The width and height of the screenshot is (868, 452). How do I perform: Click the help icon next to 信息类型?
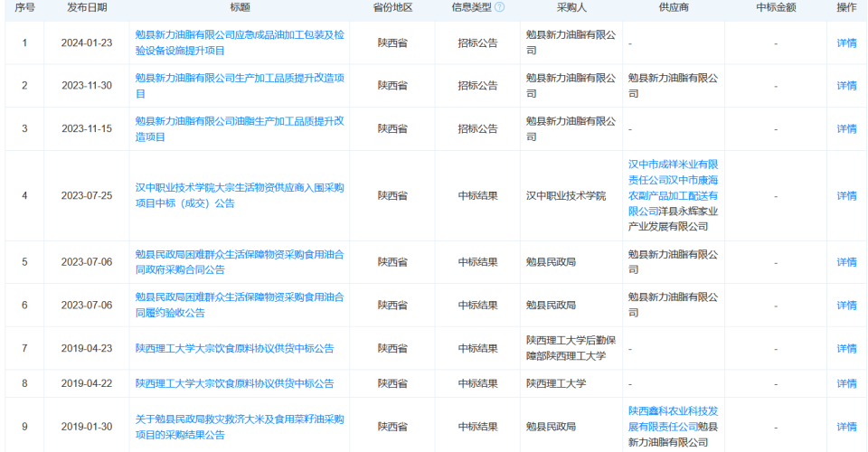coord(499,7)
